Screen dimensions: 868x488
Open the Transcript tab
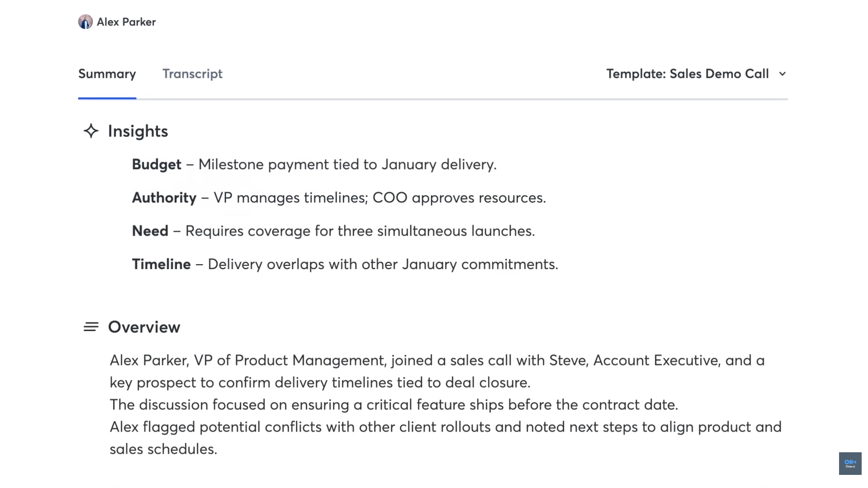pyautogui.click(x=192, y=74)
